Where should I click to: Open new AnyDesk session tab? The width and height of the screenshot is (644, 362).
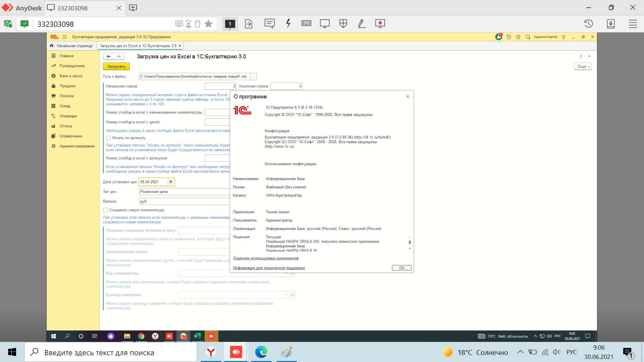click(x=133, y=8)
